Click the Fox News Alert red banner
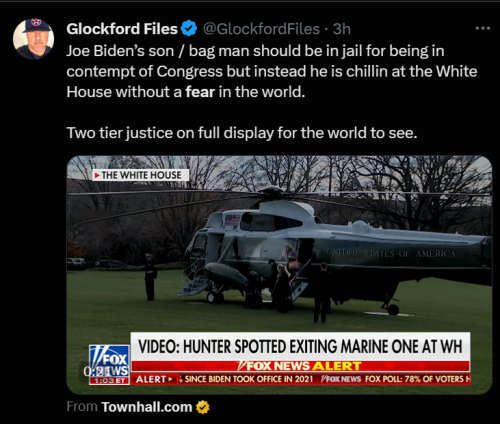The image size is (500, 424). coord(301,366)
